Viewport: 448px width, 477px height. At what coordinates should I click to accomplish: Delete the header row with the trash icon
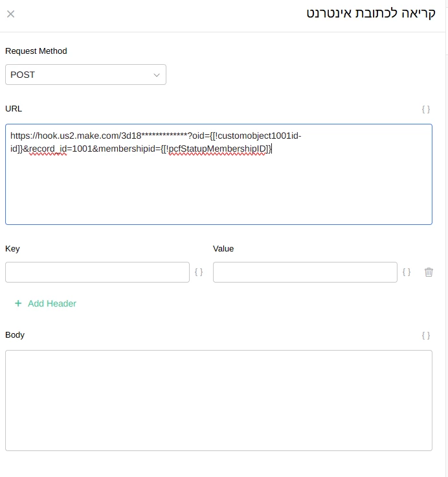(429, 273)
